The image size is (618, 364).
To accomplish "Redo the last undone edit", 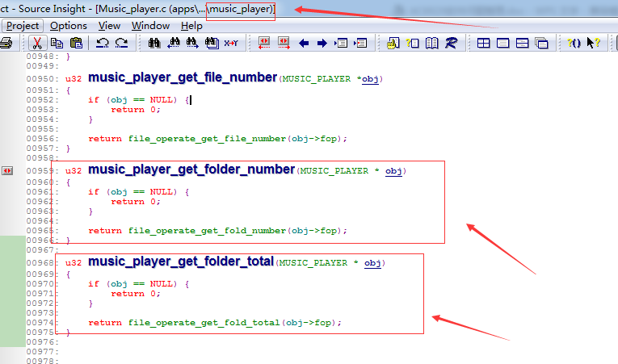I will (121, 43).
